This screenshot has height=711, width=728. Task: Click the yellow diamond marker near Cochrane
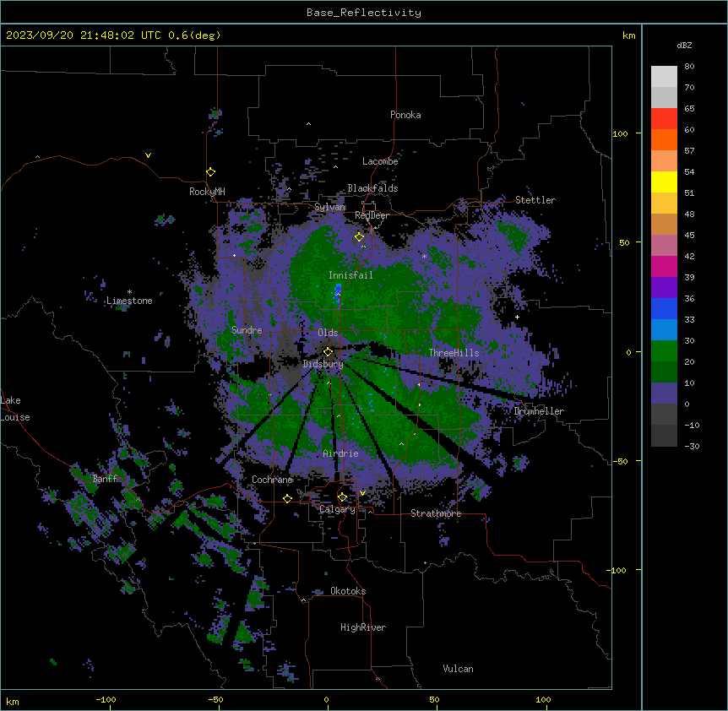288,498
